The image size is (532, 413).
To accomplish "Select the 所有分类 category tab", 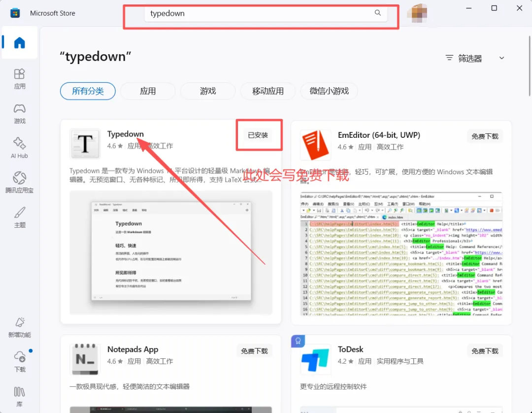I will tap(88, 91).
